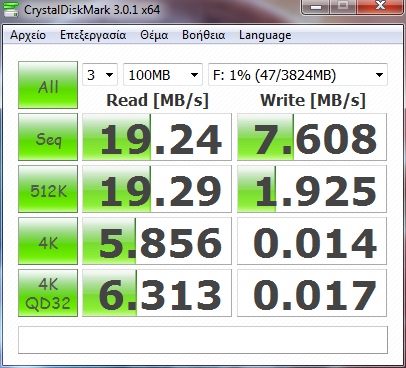Image resolution: width=406 pixels, height=368 pixels.
Task: Click the Write [MB/s] column header
Action: pos(313,100)
